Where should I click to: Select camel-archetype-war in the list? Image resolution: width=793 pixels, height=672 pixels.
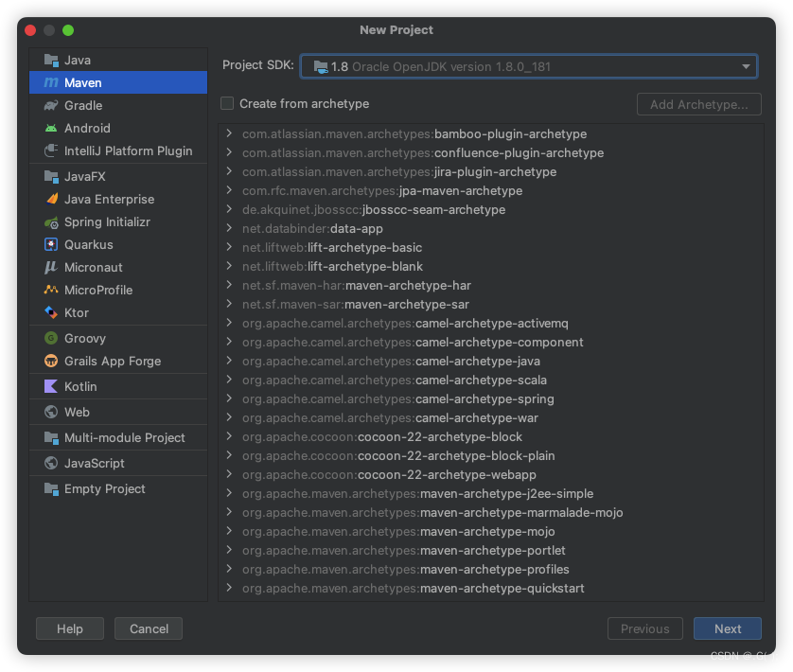pyautogui.click(x=390, y=418)
